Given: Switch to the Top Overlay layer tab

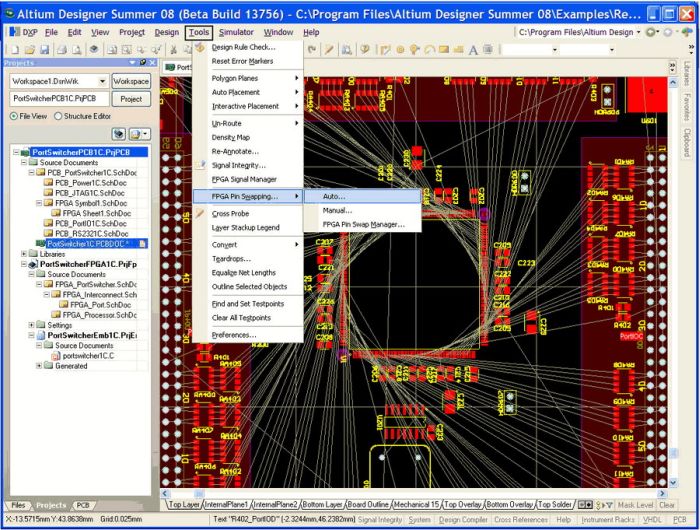Looking at the screenshot, I should (x=462, y=505).
